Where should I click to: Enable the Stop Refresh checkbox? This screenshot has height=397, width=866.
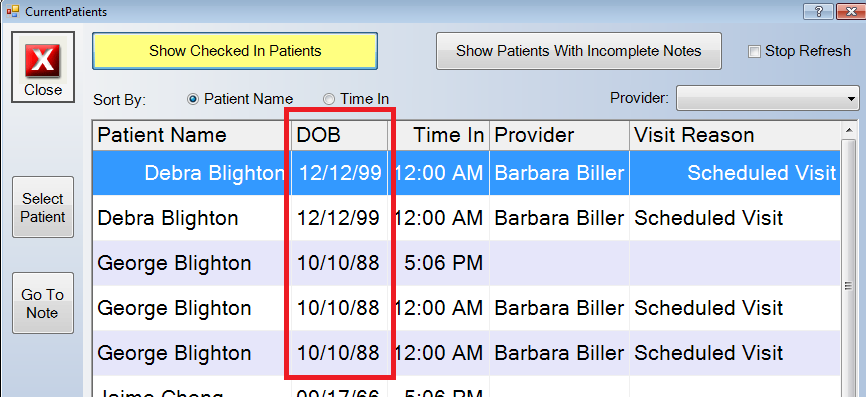[754, 51]
